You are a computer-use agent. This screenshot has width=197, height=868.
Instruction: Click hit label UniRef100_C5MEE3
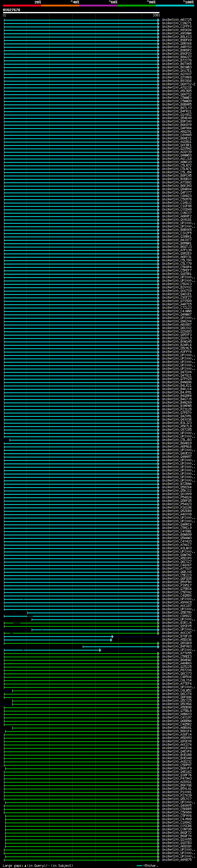point(177,656)
